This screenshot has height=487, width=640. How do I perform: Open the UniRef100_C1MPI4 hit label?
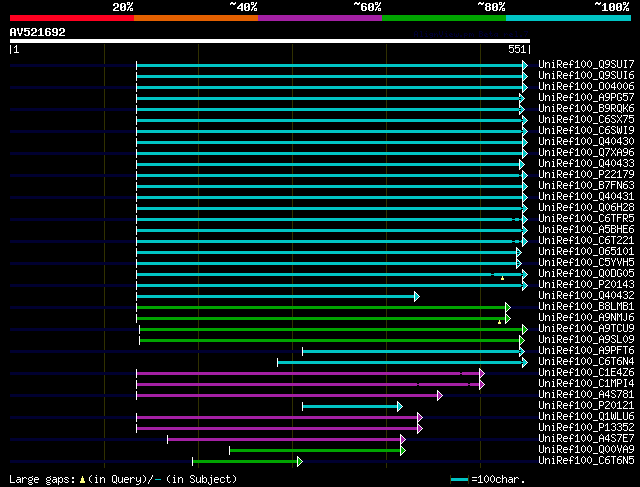click(x=586, y=383)
